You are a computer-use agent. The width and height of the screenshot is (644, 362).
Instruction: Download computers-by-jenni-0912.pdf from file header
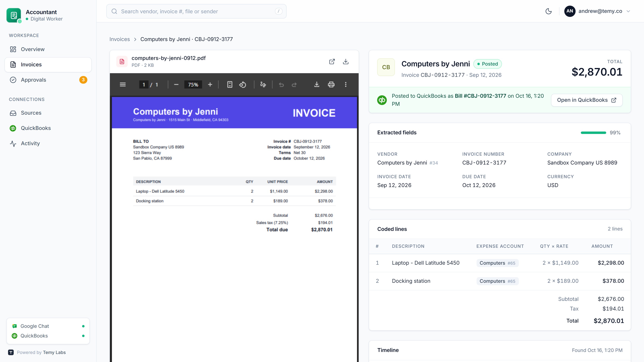tap(346, 62)
